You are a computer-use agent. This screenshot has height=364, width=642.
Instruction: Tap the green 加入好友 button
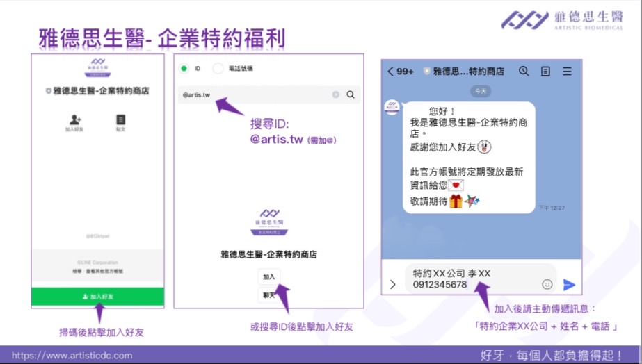pyautogui.click(x=98, y=297)
